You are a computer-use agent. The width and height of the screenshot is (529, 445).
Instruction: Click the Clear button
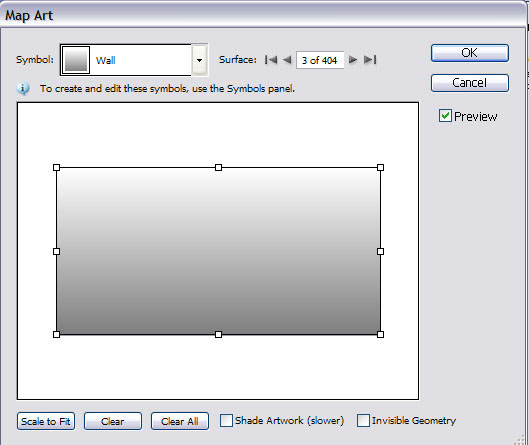click(x=113, y=421)
